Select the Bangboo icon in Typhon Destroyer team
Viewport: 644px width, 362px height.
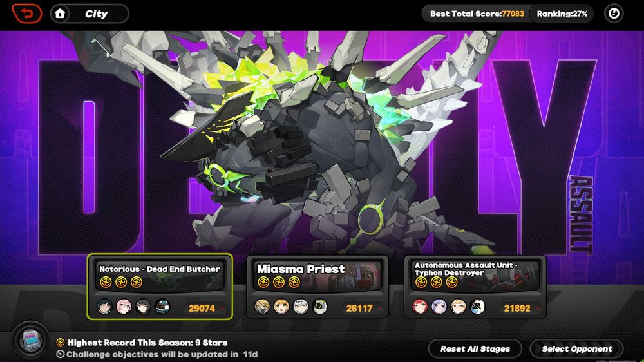477,307
